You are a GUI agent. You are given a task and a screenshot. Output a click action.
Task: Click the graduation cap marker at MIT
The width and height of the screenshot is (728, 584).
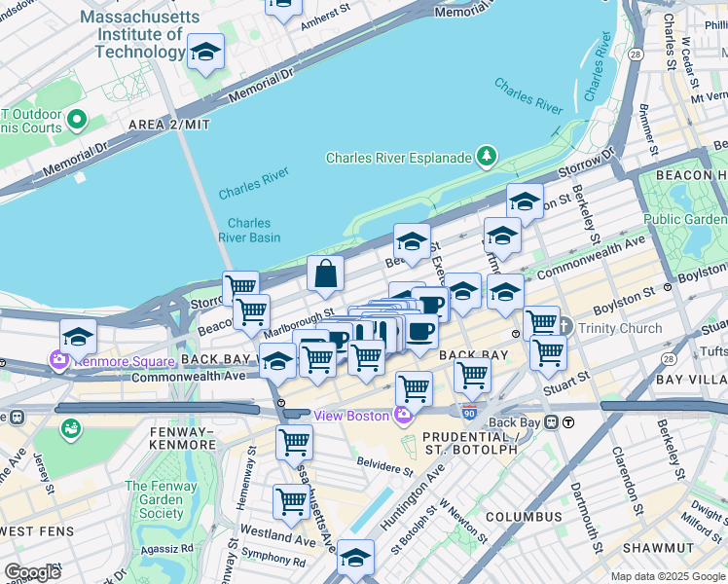[x=205, y=55]
